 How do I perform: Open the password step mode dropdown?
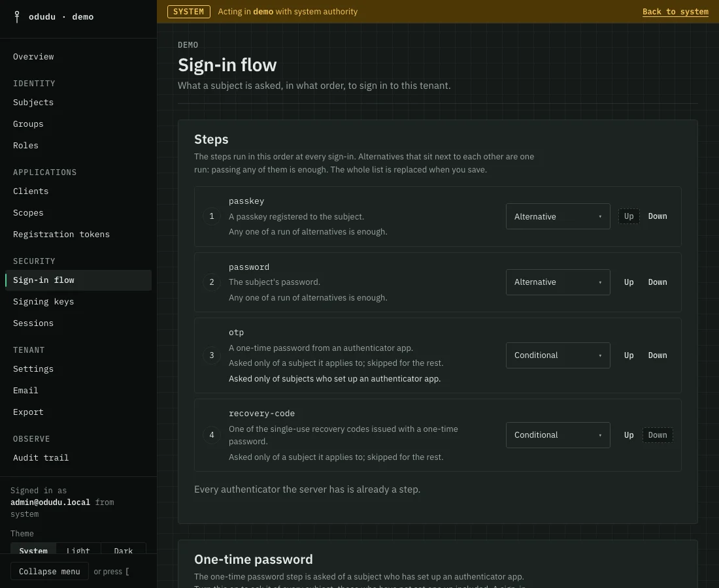558,282
